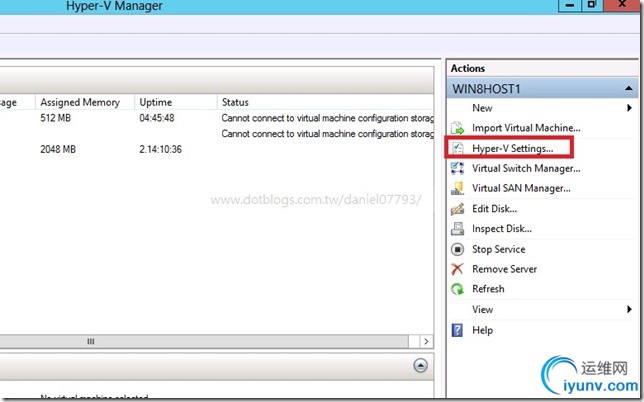The image size is (644, 402).
Task: Select Remove Server action
Action: [504, 269]
